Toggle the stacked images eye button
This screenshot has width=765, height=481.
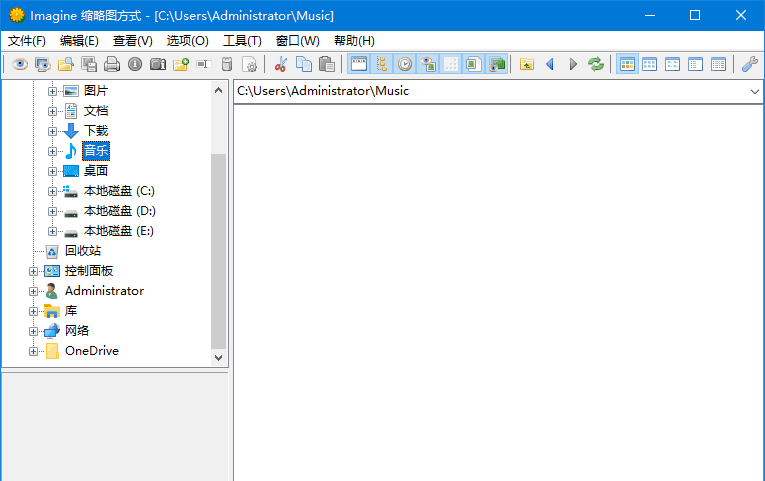click(497, 64)
